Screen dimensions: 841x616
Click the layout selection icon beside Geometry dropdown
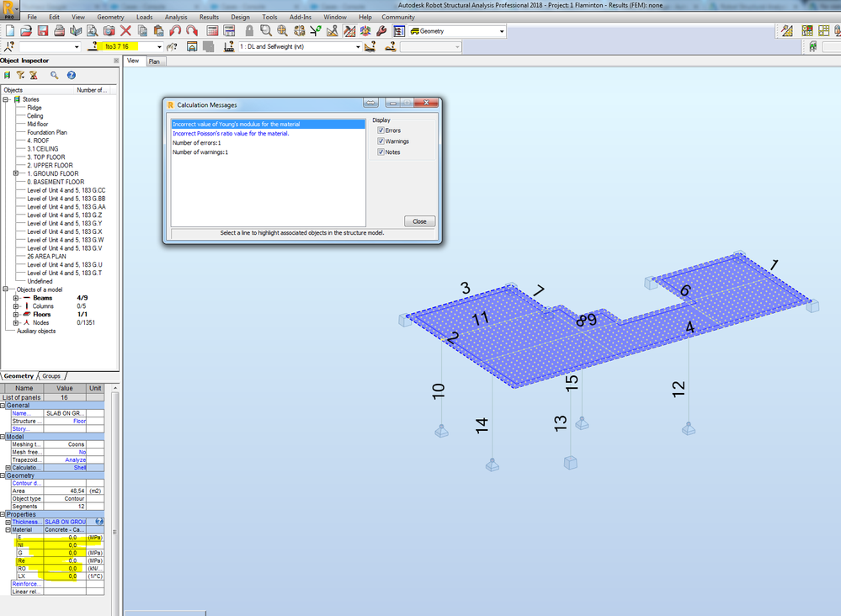click(399, 31)
